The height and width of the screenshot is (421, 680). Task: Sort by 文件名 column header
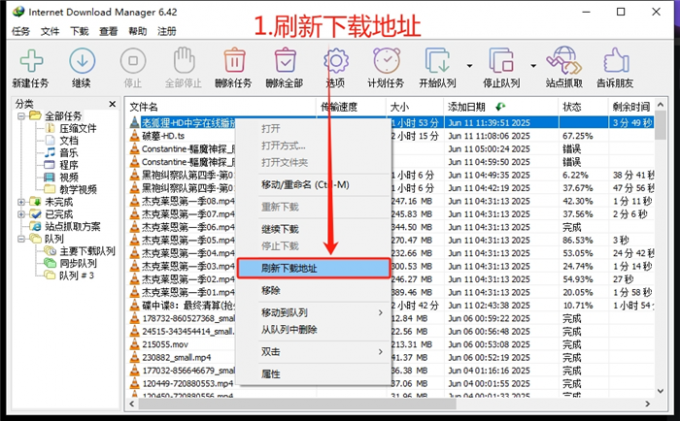221,107
